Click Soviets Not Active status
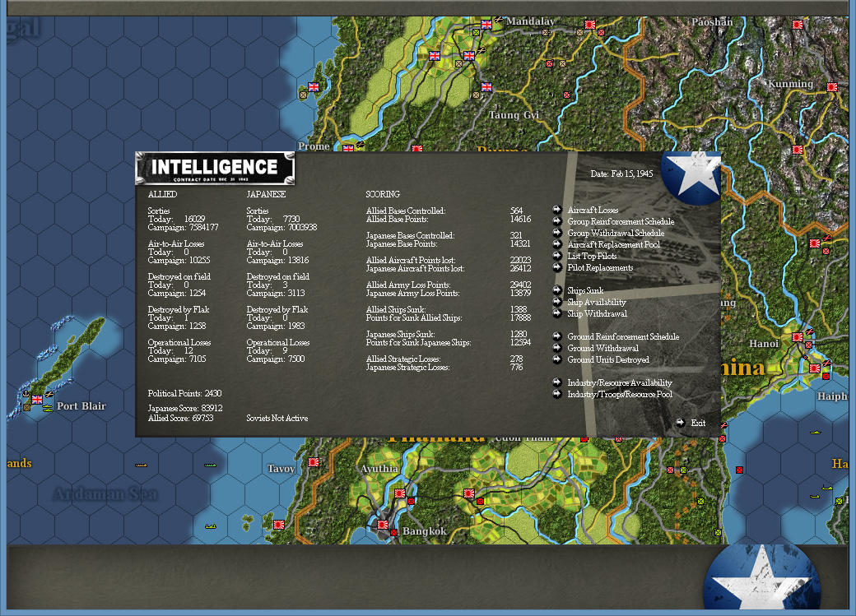 coord(277,418)
